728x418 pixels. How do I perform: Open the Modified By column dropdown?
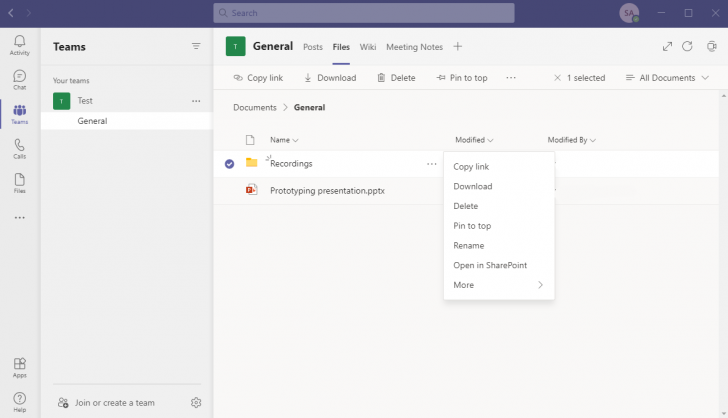click(x=572, y=140)
